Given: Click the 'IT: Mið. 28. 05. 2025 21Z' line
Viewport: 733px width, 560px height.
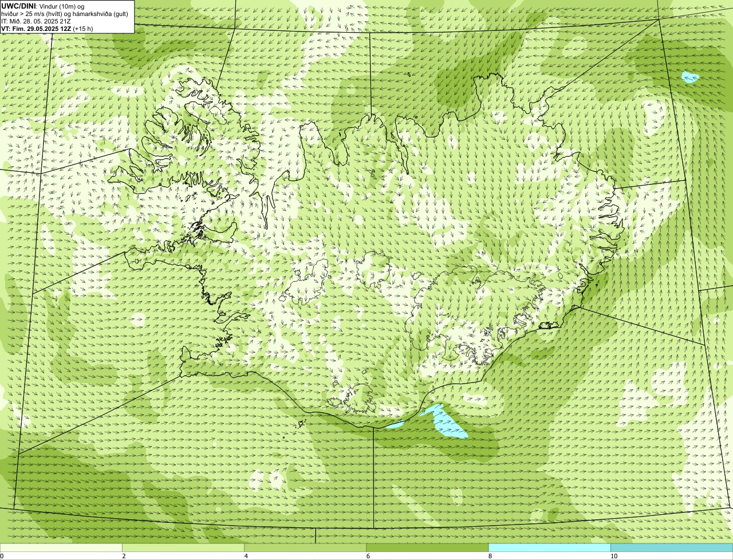Looking at the screenshot, I should tap(36, 21).
